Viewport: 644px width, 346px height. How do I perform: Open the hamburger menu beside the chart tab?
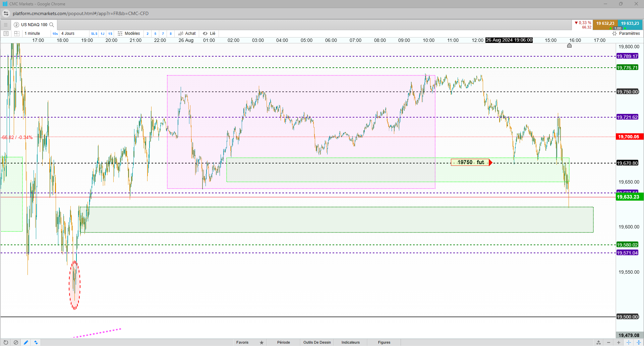(x=6, y=25)
